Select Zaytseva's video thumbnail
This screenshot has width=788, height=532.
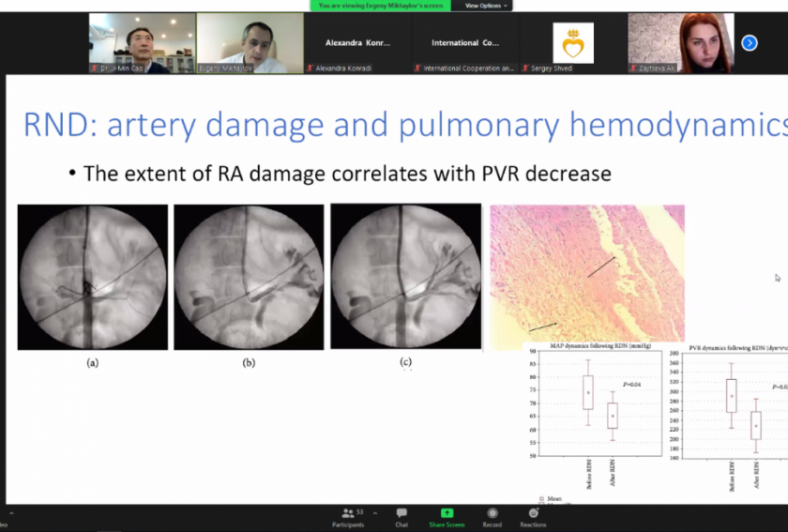click(680, 42)
